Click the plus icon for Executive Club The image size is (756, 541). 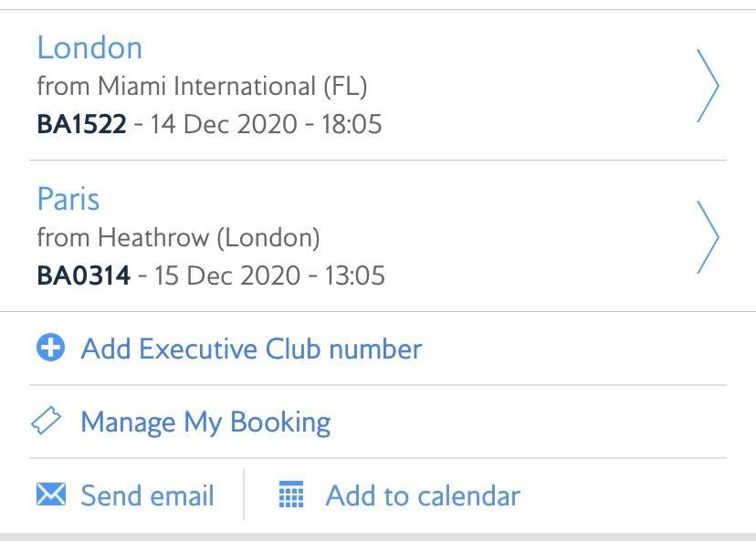(50, 348)
